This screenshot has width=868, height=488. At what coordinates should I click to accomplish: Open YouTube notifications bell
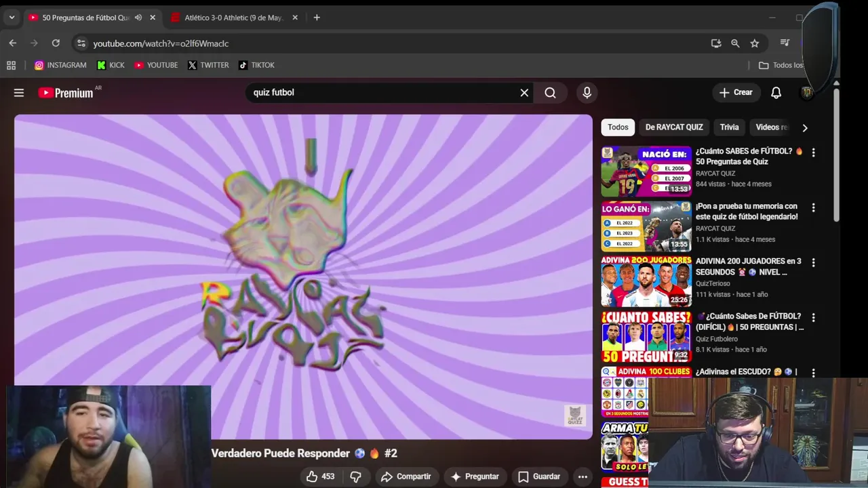776,93
